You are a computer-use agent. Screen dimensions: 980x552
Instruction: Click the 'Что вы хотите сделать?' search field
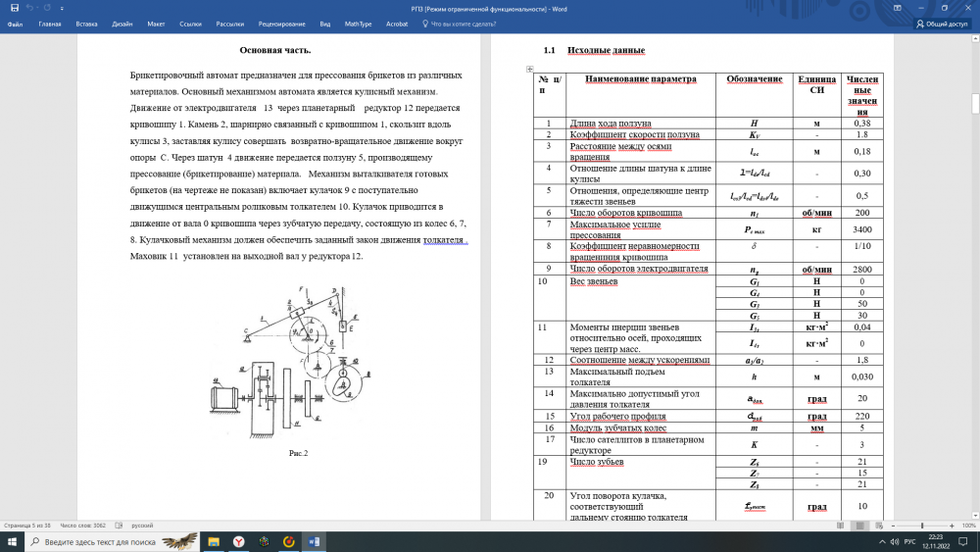464,24
